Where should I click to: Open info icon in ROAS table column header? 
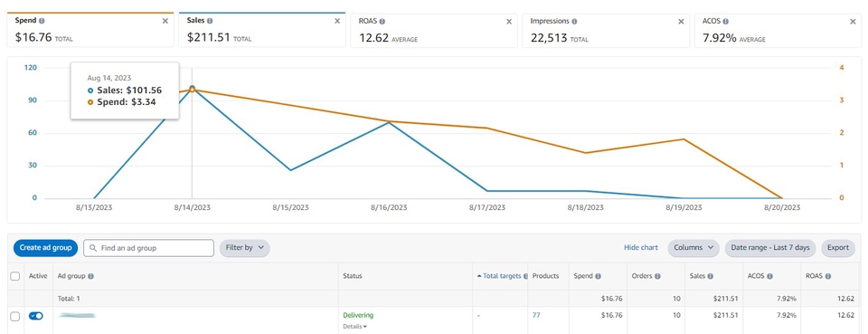click(828, 276)
